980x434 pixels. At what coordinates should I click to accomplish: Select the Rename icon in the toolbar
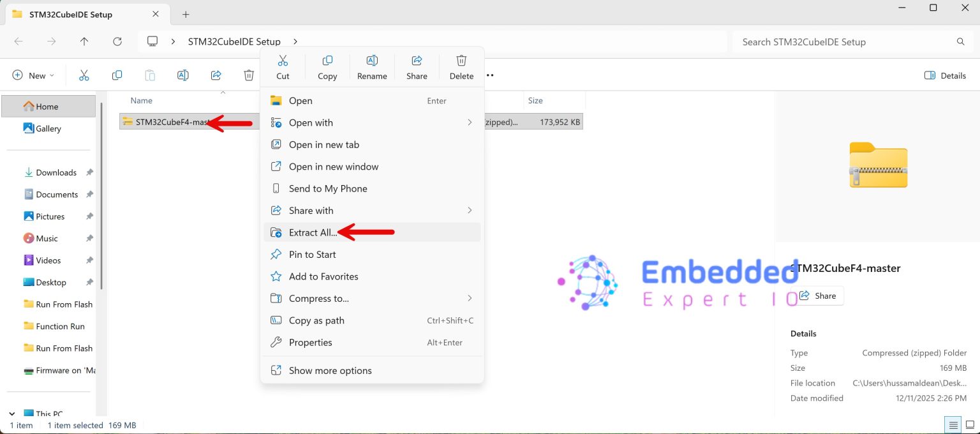pos(183,75)
